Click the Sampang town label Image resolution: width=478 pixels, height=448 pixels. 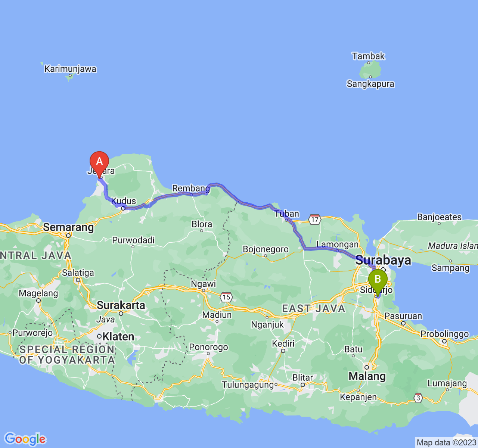tap(450, 268)
